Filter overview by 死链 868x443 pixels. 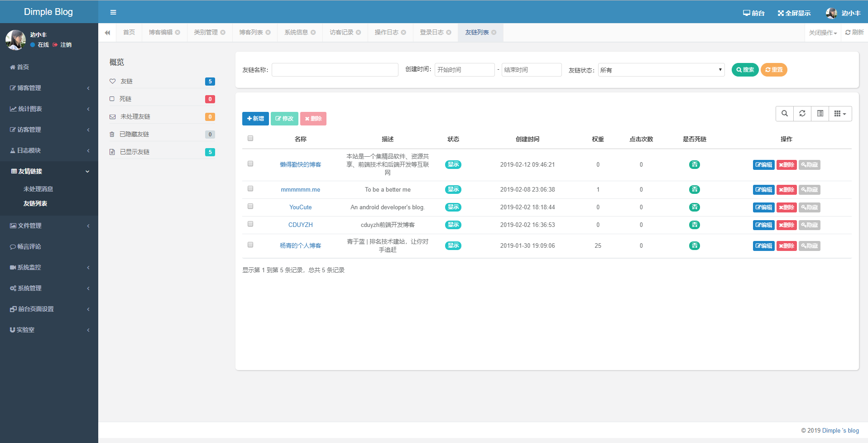pyautogui.click(x=162, y=99)
